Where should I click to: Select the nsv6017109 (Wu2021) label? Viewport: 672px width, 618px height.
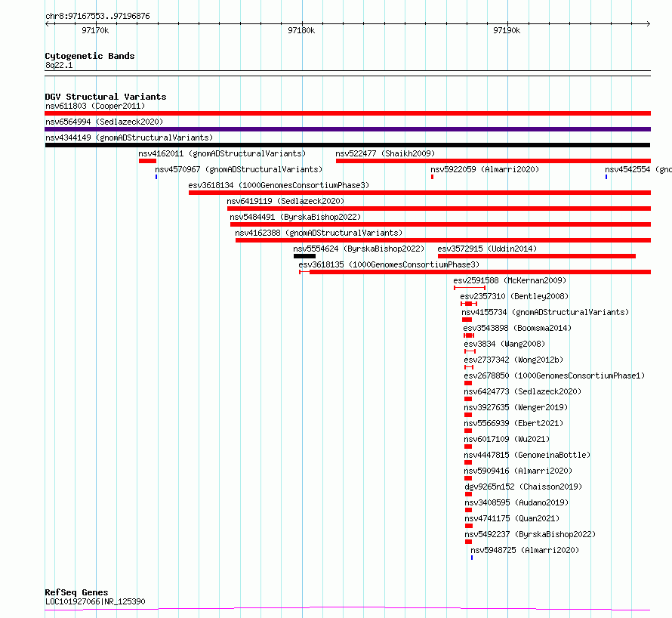pyautogui.click(x=507, y=439)
